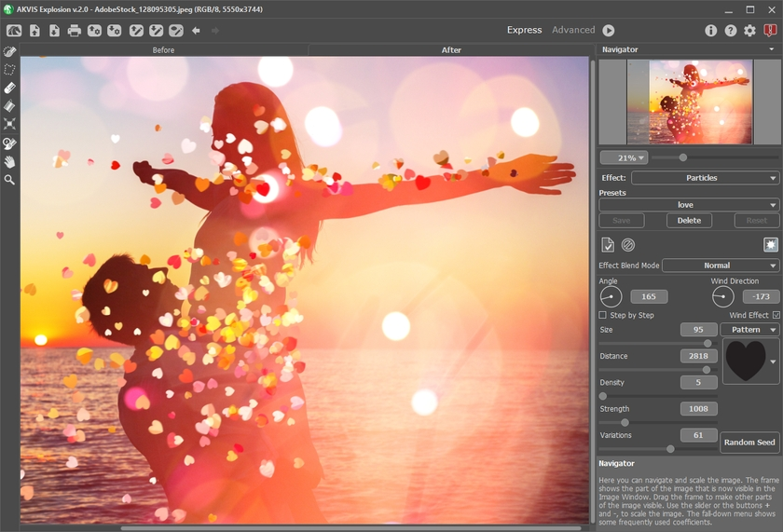
Task: Select the Zoom magnifier tool
Action: pyautogui.click(x=9, y=179)
